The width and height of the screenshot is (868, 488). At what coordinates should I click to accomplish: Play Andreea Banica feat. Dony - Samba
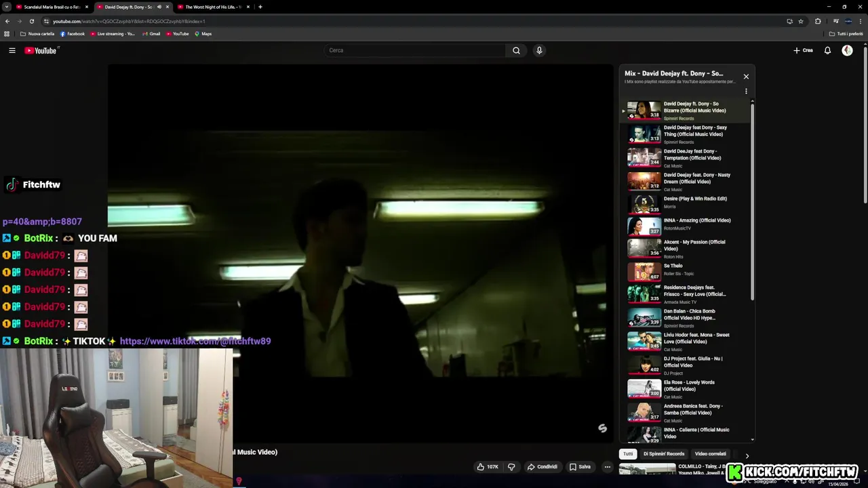tap(685, 413)
